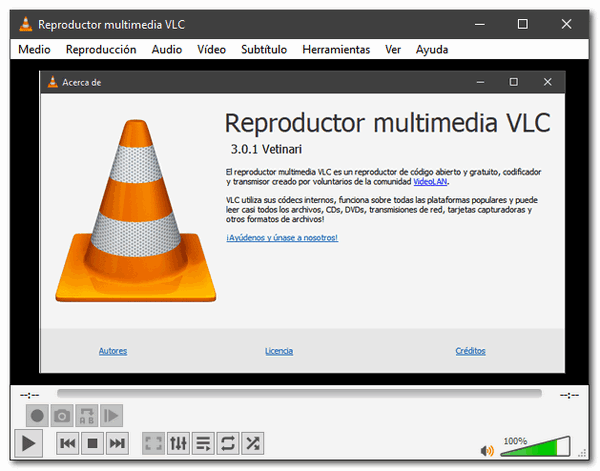Open the VideoLAN link
The width and height of the screenshot is (600, 471).
(x=430, y=182)
